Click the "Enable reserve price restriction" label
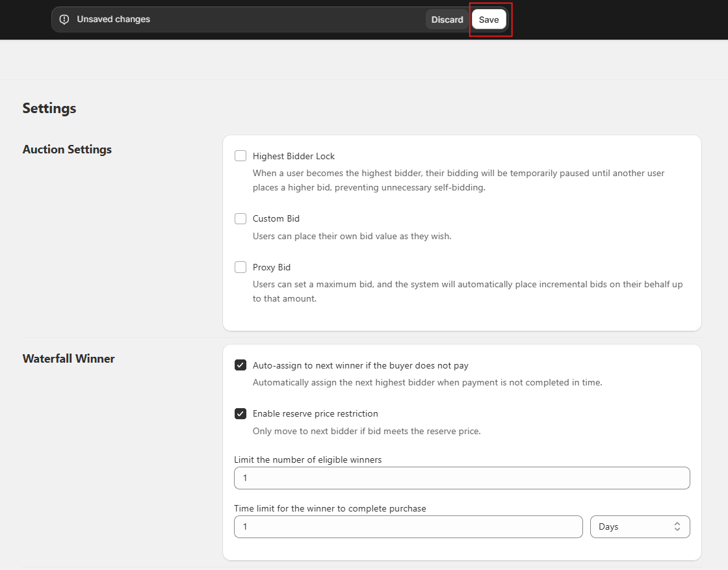The image size is (728, 570). pyautogui.click(x=315, y=413)
